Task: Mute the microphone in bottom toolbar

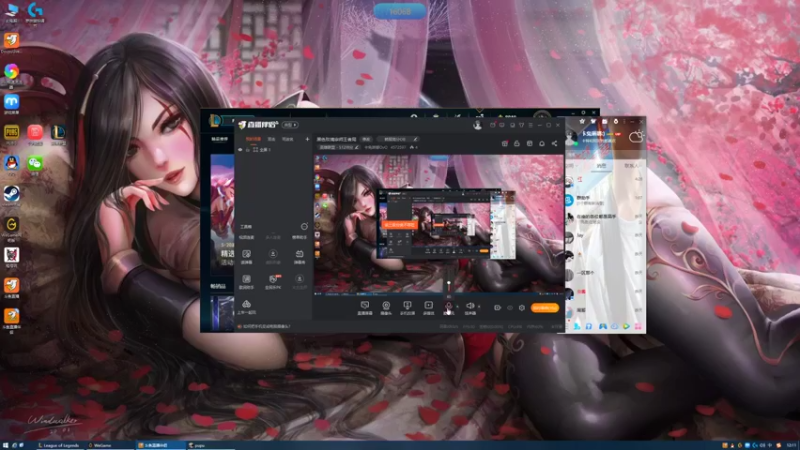Action: pyautogui.click(x=448, y=308)
